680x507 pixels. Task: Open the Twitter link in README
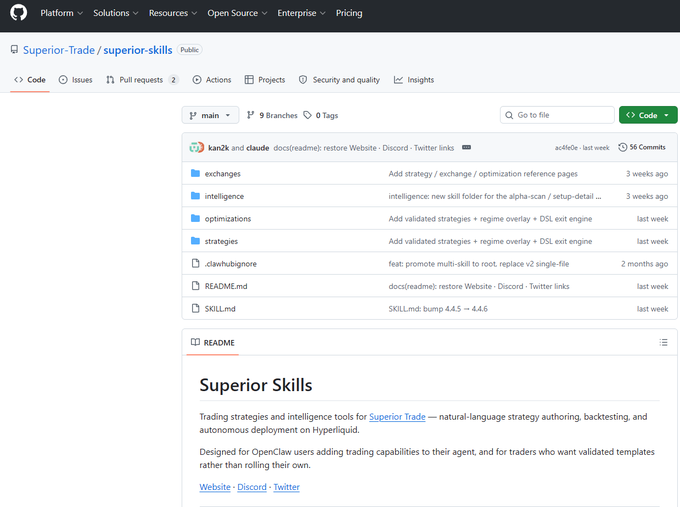[x=286, y=487]
